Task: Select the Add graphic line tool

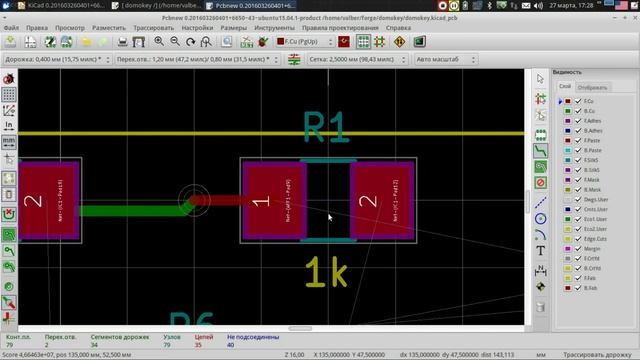Action: pos(540,202)
